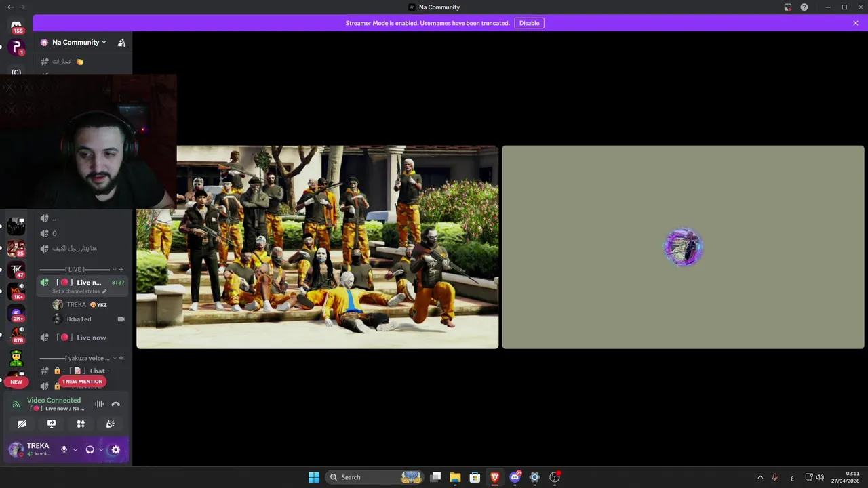Set a channel status pencil link
This screenshot has height=488, width=868.
(x=79, y=291)
